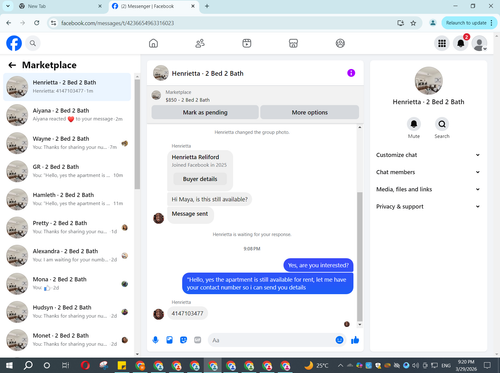Open the tab search dropdown arrow
The width and height of the screenshot is (500, 373).
point(8,6)
